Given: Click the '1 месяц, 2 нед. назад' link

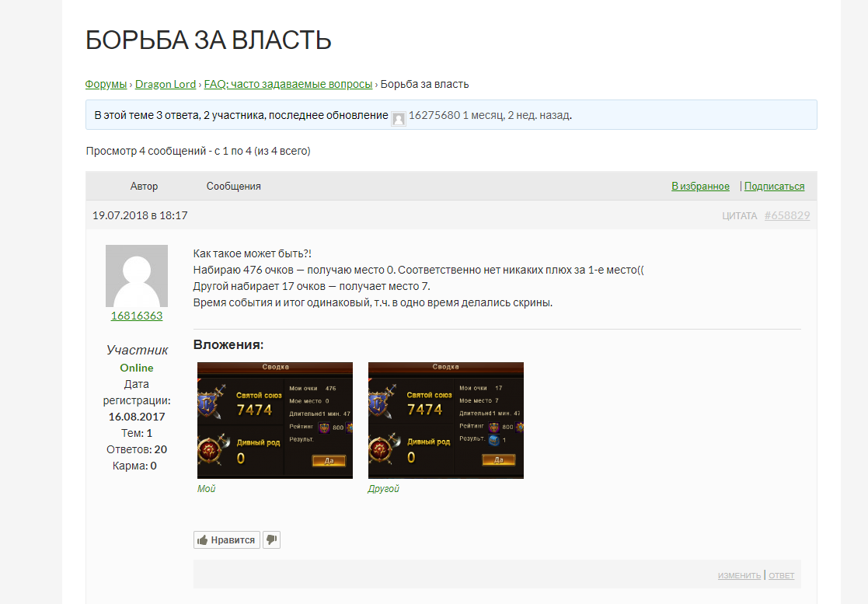Looking at the screenshot, I should click(x=516, y=115).
